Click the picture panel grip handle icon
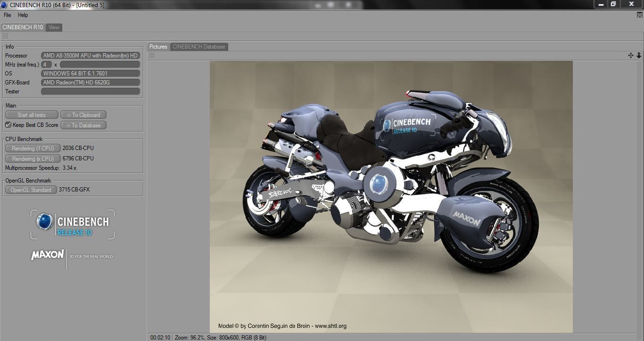The width and height of the screenshot is (644, 341). (x=152, y=56)
